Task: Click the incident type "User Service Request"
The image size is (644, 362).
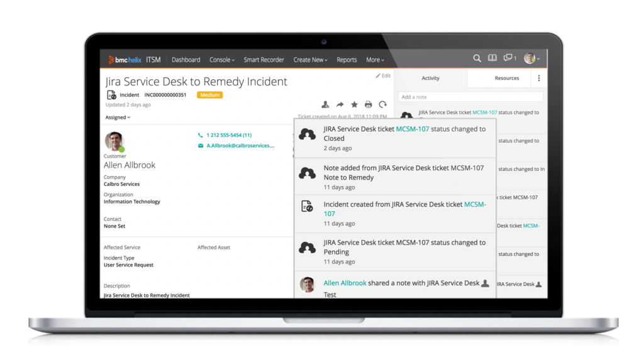Action: tap(128, 265)
